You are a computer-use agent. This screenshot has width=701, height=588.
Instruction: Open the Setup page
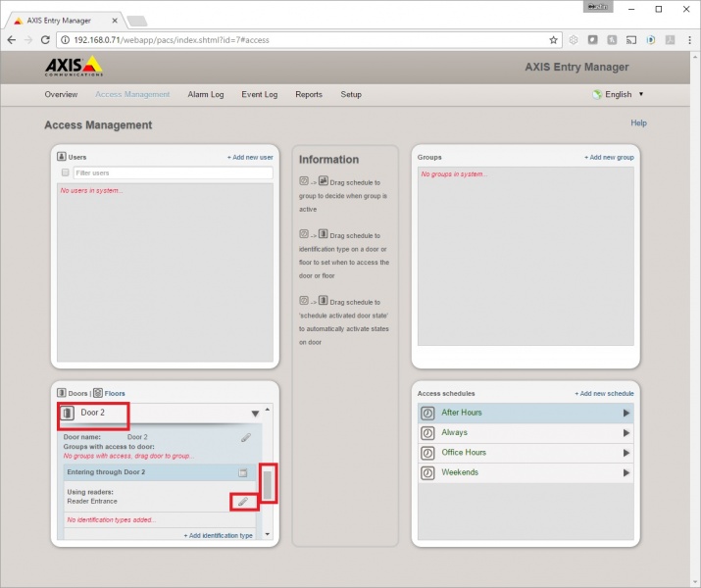coord(351,94)
